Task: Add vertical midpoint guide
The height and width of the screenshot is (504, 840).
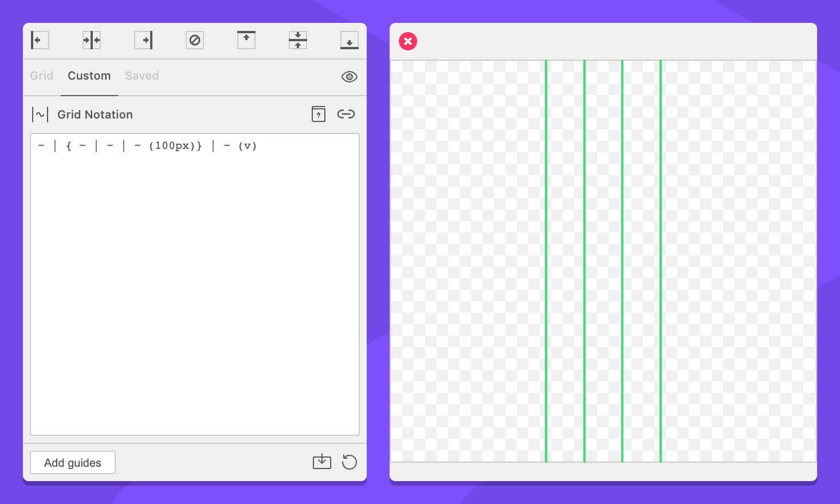Action: tap(92, 40)
